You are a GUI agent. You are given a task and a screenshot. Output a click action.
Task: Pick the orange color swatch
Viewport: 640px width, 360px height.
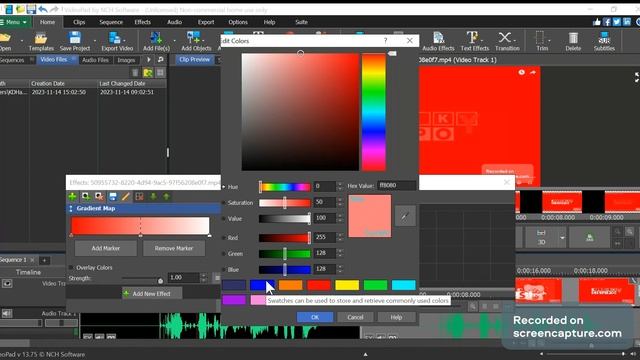(x=290, y=285)
